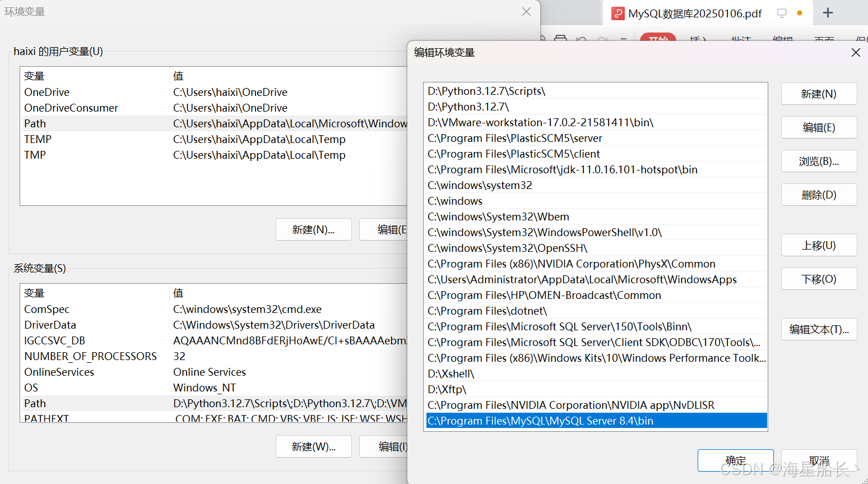This screenshot has width=868, height=484.
Task: Move the entry up with 上移(U)
Action: pos(819,245)
